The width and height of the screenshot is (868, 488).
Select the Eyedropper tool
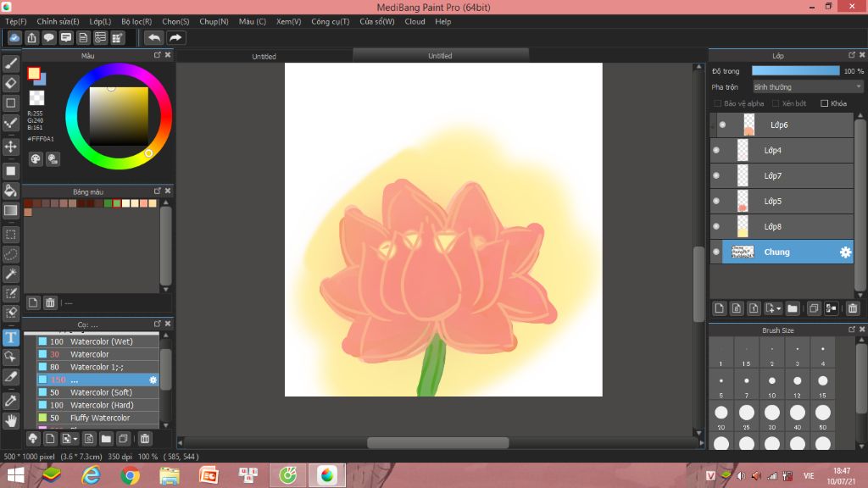coord(10,401)
